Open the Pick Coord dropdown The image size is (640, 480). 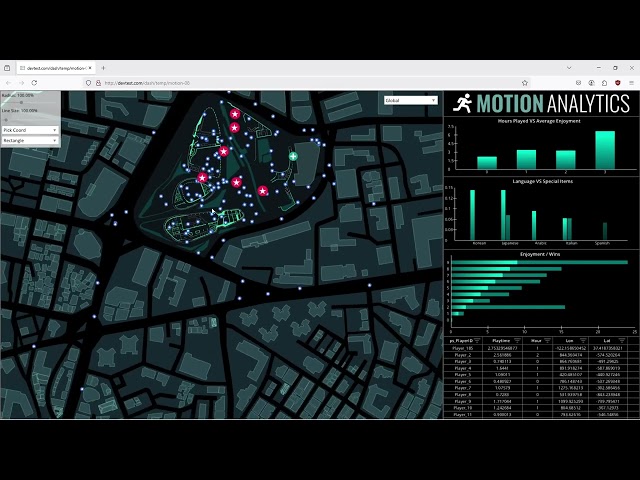[30, 130]
